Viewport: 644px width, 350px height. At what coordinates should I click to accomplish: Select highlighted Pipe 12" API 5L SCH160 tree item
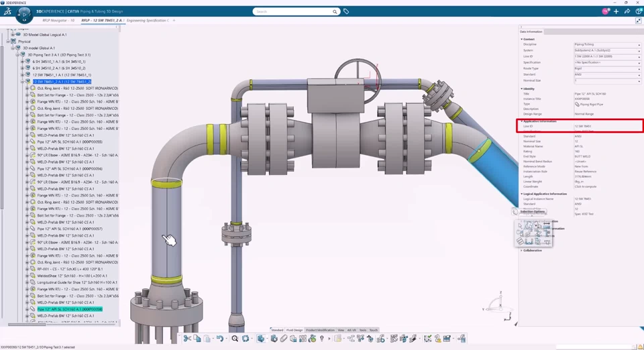click(x=70, y=309)
